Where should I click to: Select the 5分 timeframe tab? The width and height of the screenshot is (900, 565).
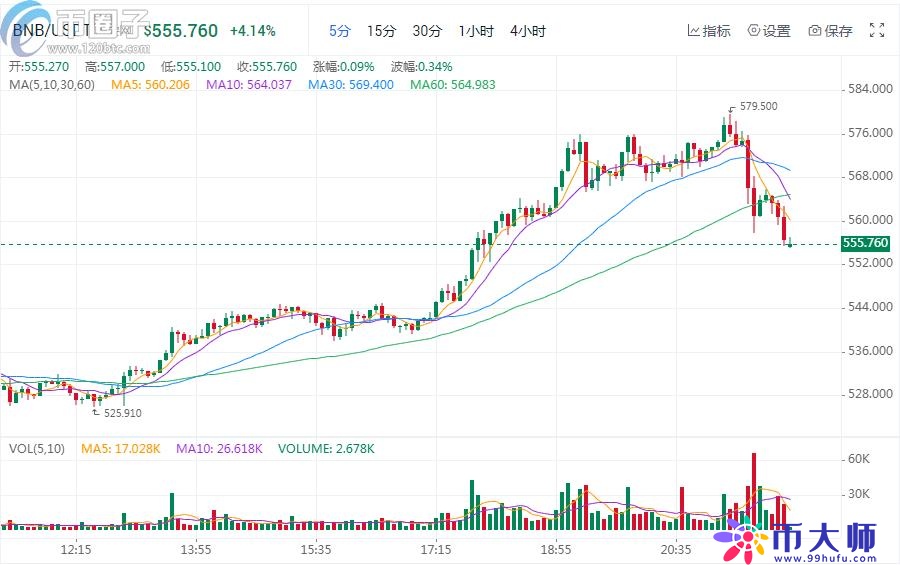pos(340,31)
